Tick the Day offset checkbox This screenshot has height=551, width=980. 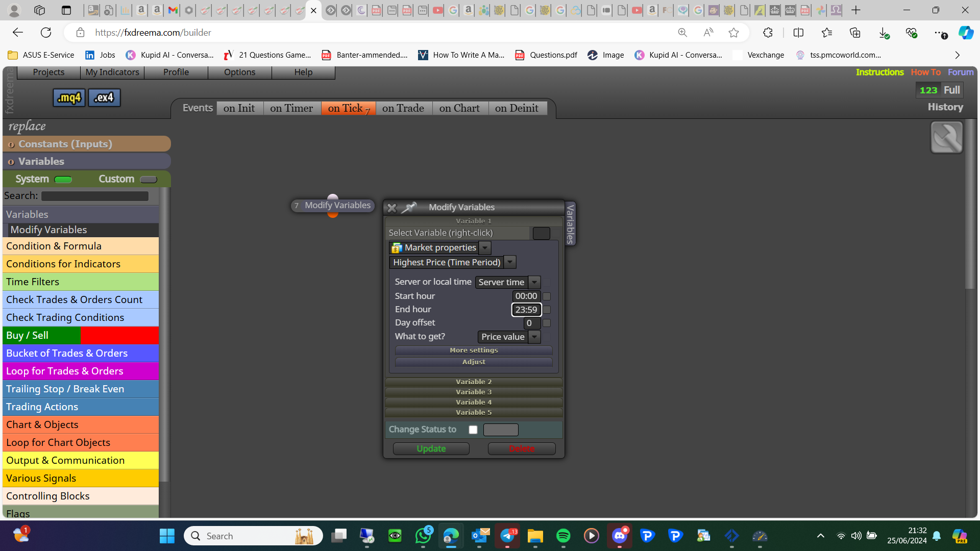547,323
